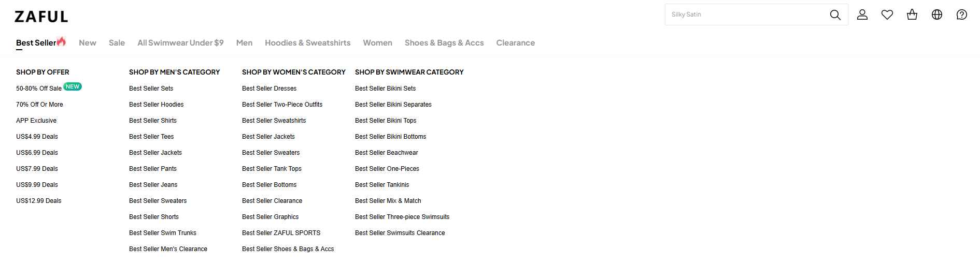980x263 pixels.
Task: Choose Best Seller Bikini Sets
Action: [385, 89]
